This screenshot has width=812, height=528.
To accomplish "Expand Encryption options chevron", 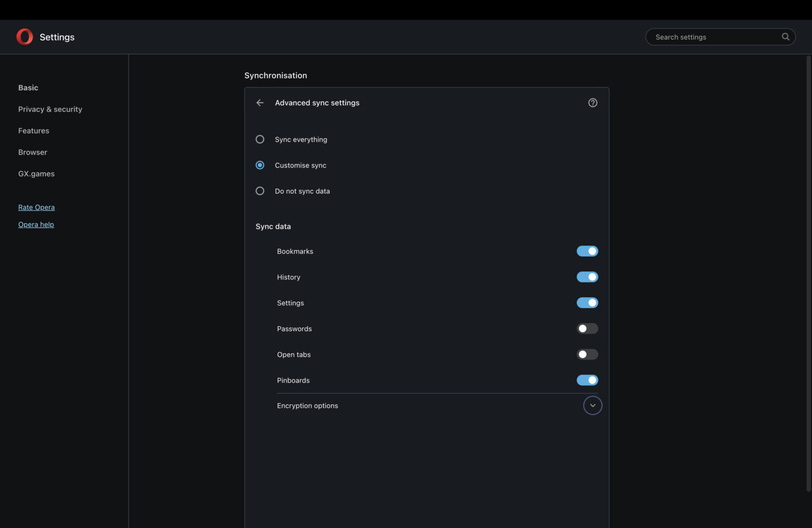I will [593, 406].
